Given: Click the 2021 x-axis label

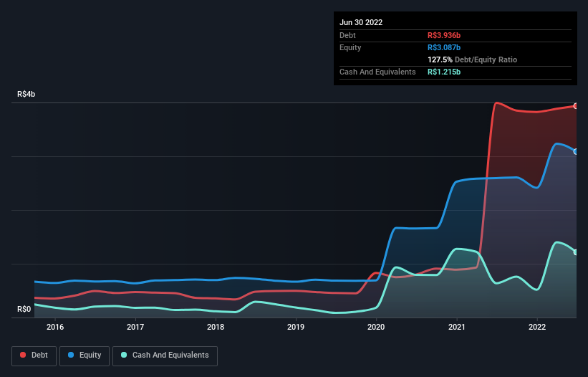Looking at the screenshot, I should 457,327.
